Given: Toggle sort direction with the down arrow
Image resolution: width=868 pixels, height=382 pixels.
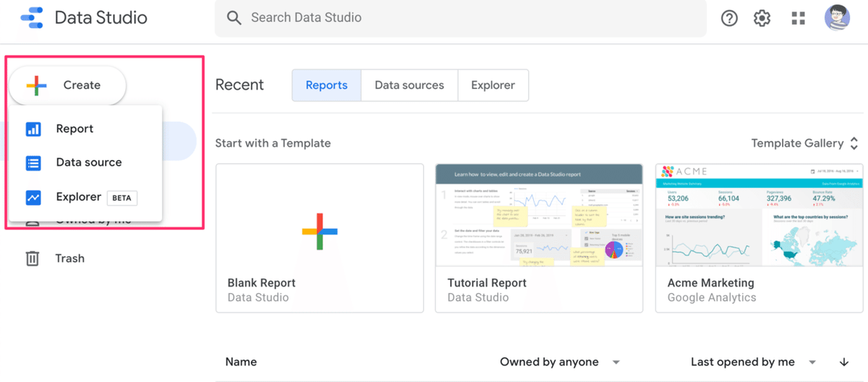Looking at the screenshot, I should point(844,362).
